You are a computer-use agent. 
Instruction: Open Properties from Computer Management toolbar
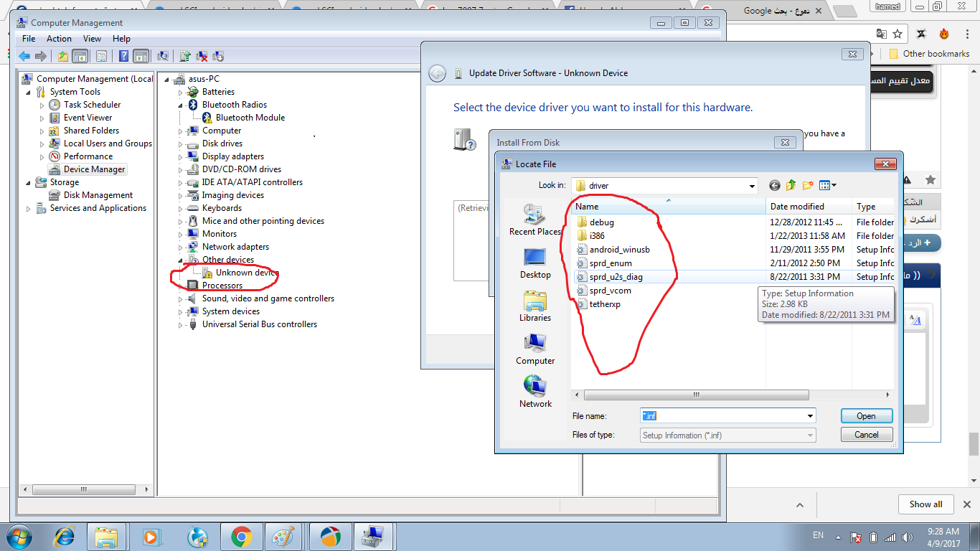101,56
